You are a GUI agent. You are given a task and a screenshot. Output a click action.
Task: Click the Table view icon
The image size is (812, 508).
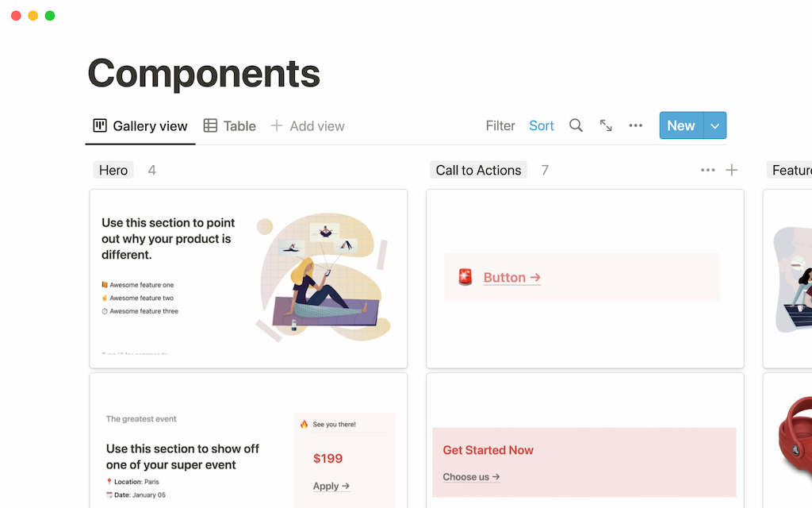point(209,125)
